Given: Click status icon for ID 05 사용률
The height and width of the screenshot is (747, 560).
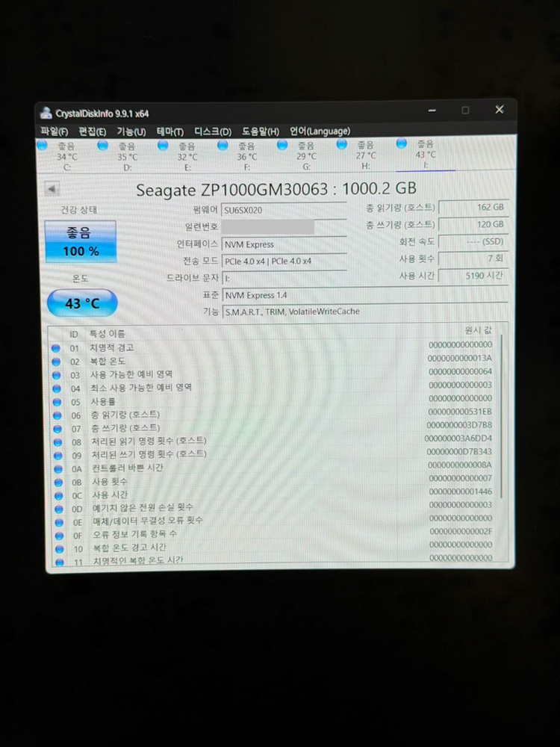Looking at the screenshot, I should point(57,402).
